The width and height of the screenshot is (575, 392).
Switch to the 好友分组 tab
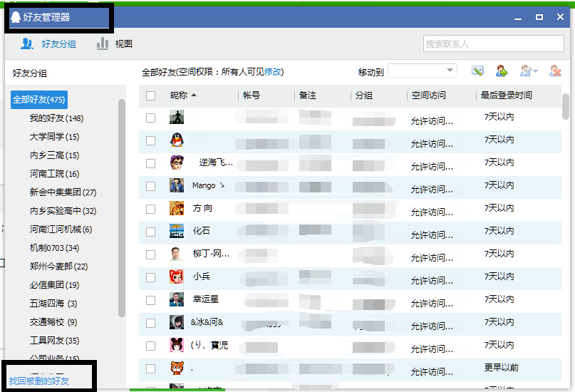[x=48, y=43]
